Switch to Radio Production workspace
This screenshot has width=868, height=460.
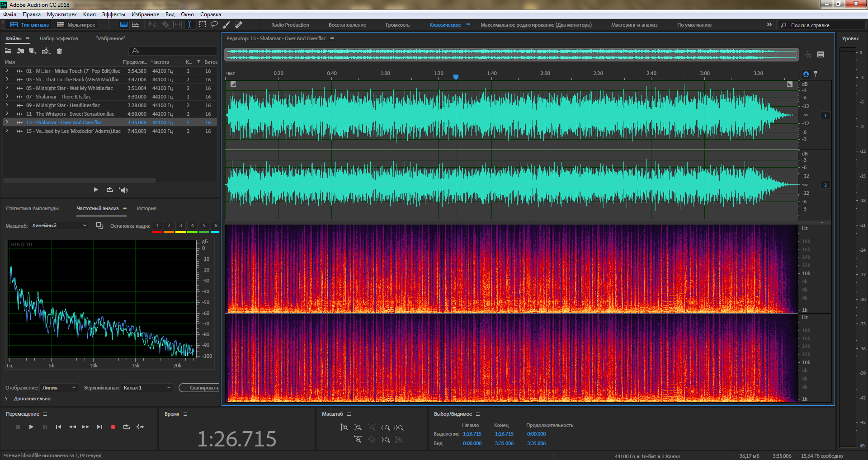290,25
